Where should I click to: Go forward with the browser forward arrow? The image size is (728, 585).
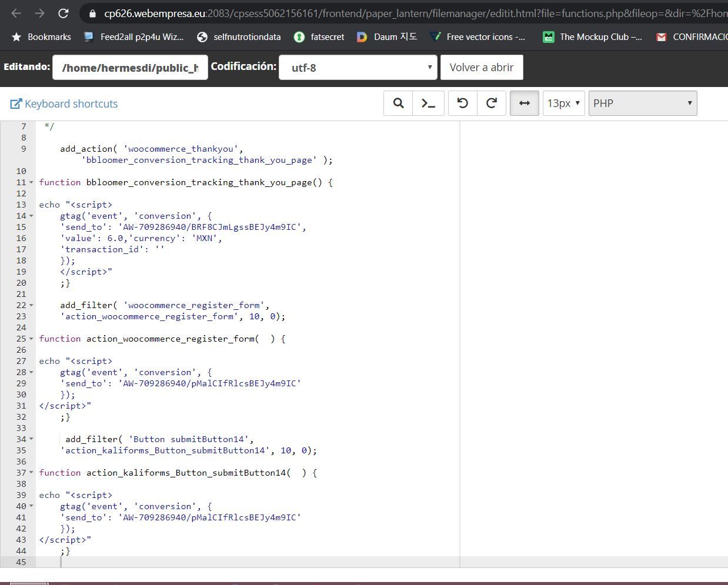coord(39,13)
